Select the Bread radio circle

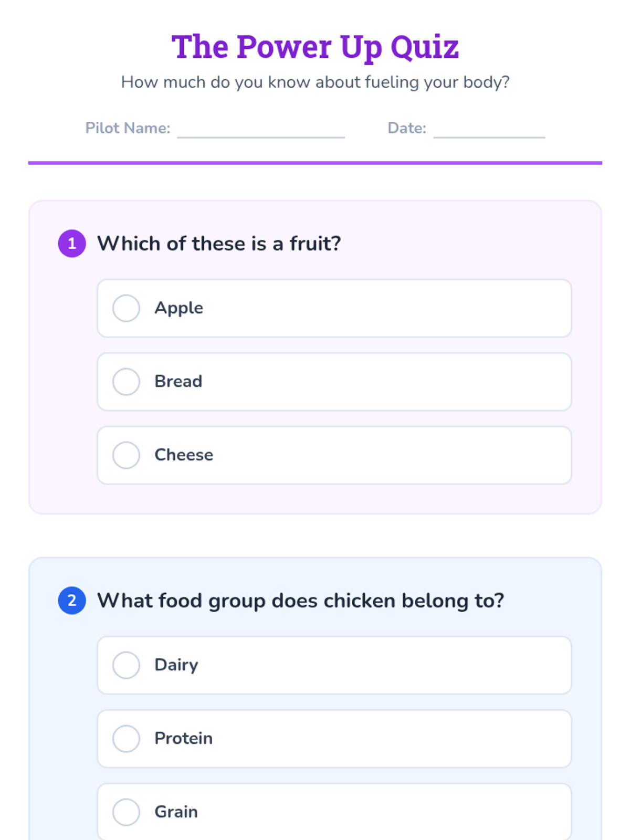point(126,382)
